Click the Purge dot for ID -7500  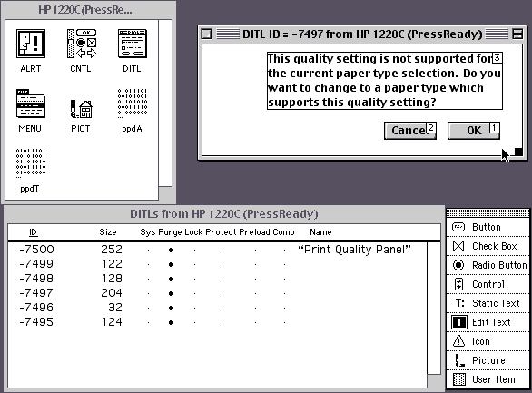click(x=171, y=251)
